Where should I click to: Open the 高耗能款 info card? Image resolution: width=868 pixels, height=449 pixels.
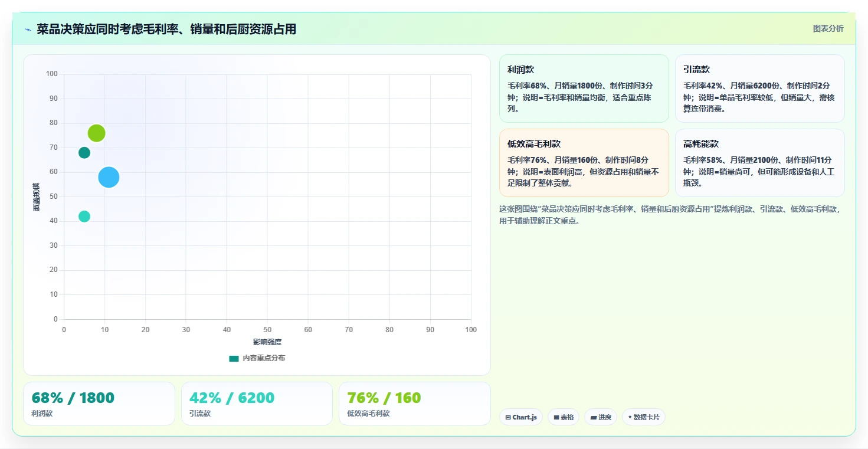(x=759, y=163)
